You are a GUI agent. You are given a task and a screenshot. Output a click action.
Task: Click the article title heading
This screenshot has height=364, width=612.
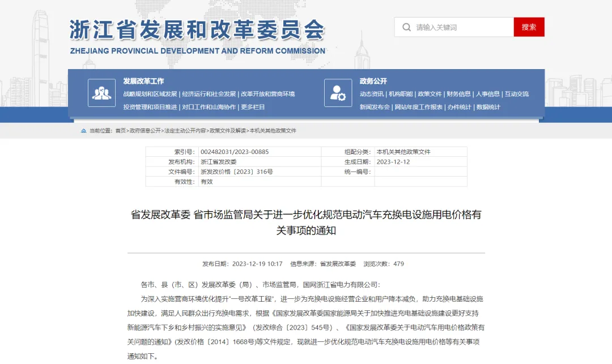tap(306, 222)
